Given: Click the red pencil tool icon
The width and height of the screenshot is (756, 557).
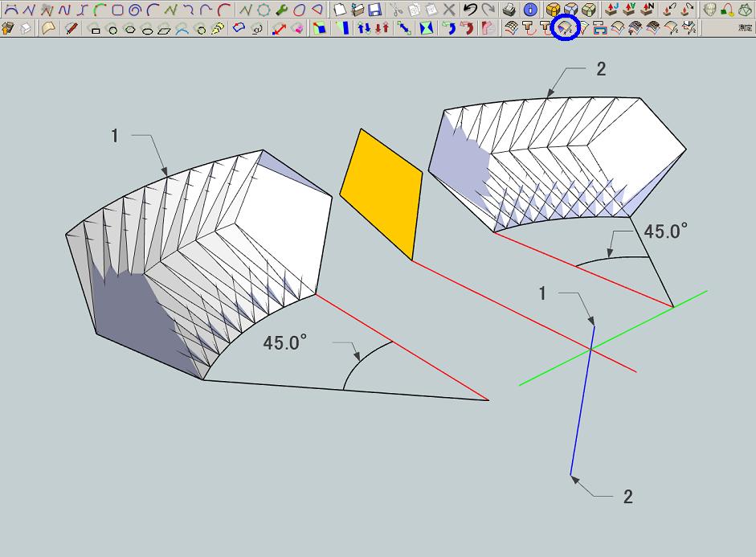Looking at the screenshot, I should point(72,28).
